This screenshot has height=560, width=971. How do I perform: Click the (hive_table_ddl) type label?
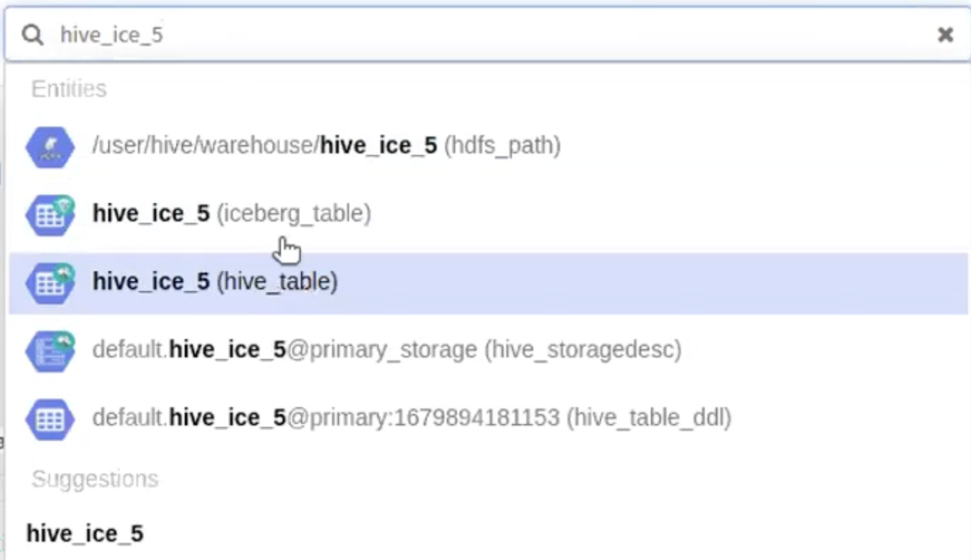click(x=648, y=418)
